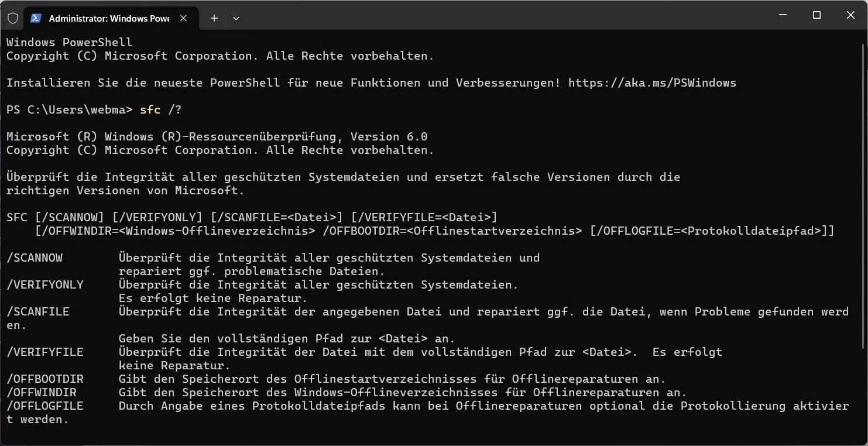Image resolution: width=868 pixels, height=446 pixels.
Task: Click /VERIFYFILE in the options description list
Action: click(x=45, y=352)
